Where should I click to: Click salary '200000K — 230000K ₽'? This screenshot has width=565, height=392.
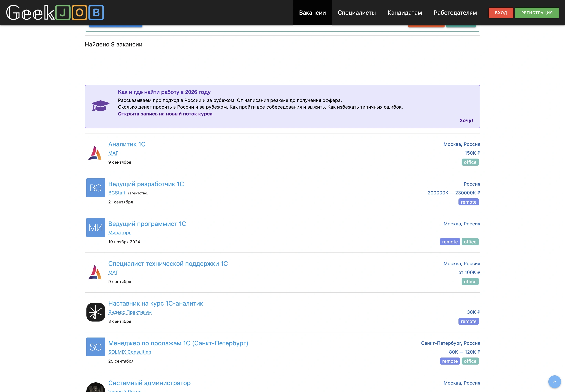pyautogui.click(x=454, y=193)
